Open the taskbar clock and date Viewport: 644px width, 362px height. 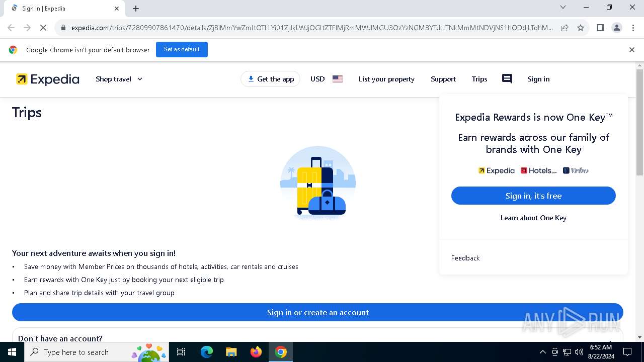coord(601,352)
